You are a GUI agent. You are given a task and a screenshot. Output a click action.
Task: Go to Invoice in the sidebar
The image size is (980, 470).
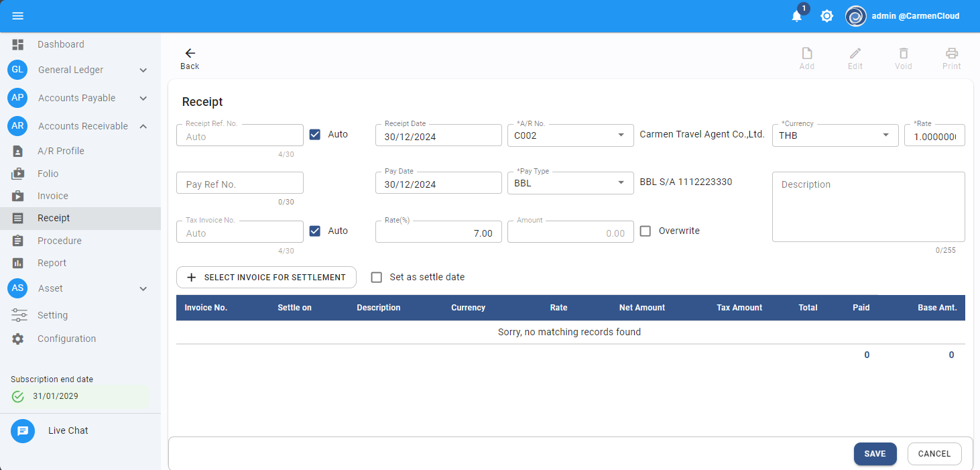(53, 196)
